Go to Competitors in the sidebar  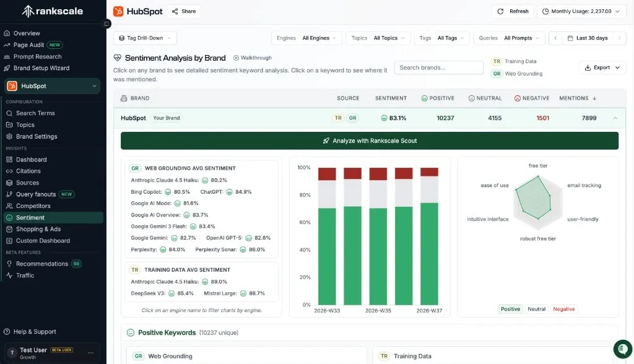[x=33, y=206]
